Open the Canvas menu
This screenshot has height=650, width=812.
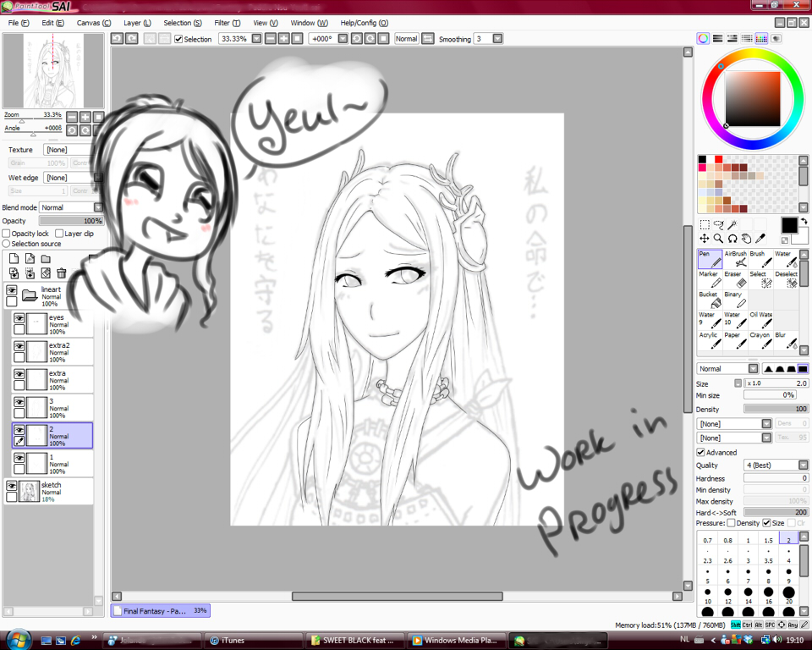(93, 23)
